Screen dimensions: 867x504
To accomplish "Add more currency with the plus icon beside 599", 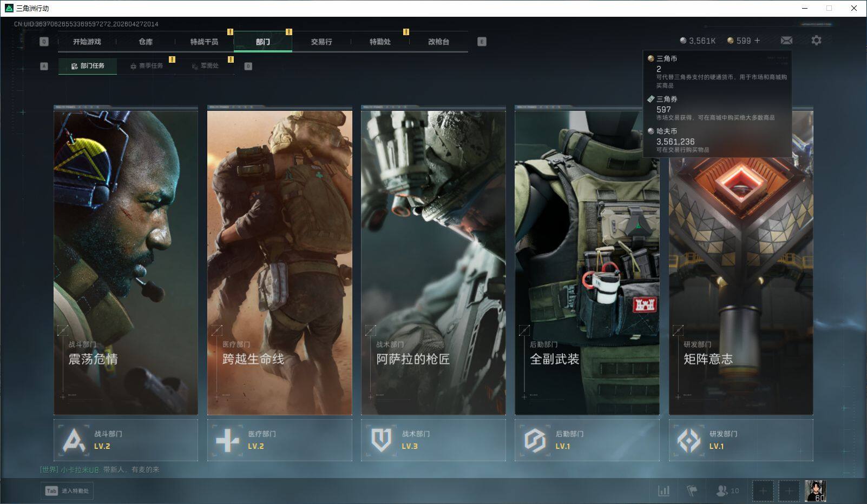I will tap(757, 41).
